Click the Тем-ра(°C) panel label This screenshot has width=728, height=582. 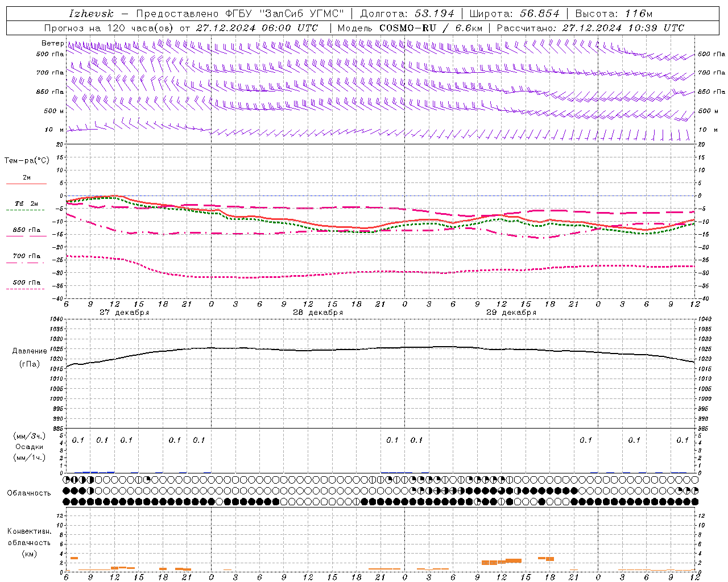(27, 161)
